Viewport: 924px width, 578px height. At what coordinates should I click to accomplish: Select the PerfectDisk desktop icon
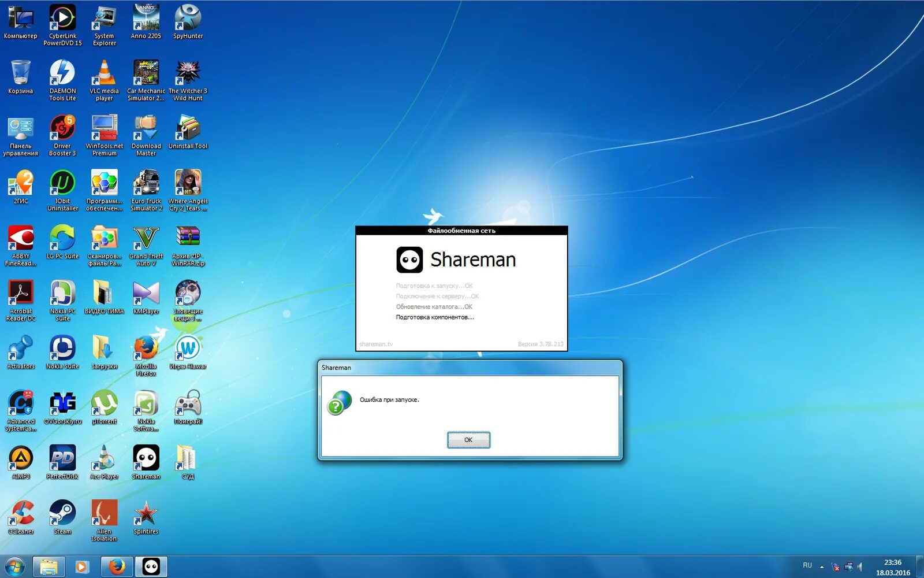point(62,462)
